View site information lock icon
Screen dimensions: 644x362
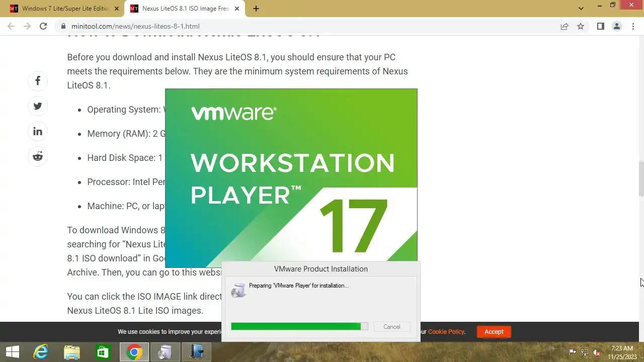[x=63, y=26]
